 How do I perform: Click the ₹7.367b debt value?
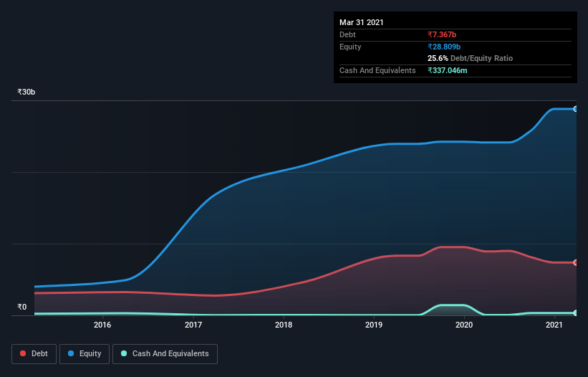(x=442, y=34)
